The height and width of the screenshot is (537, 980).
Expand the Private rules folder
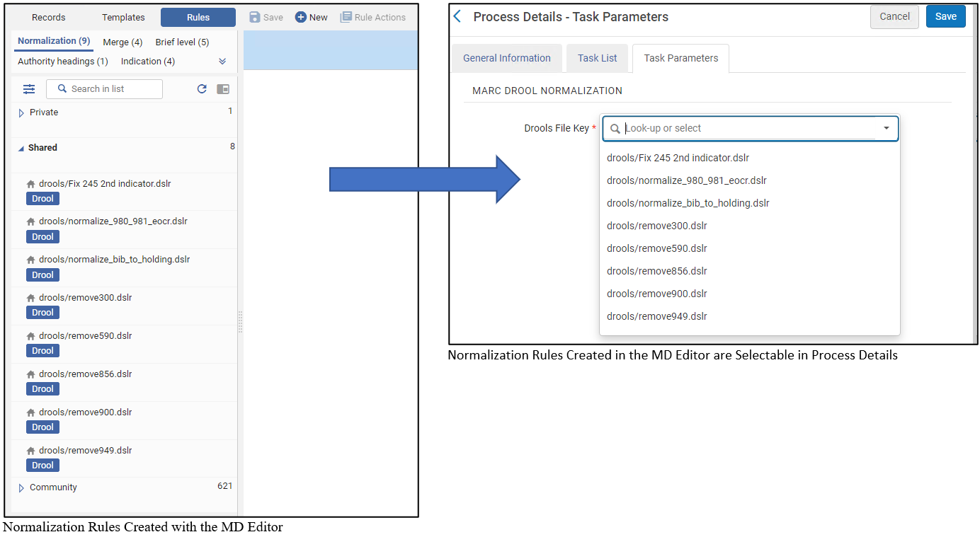click(21, 112)
